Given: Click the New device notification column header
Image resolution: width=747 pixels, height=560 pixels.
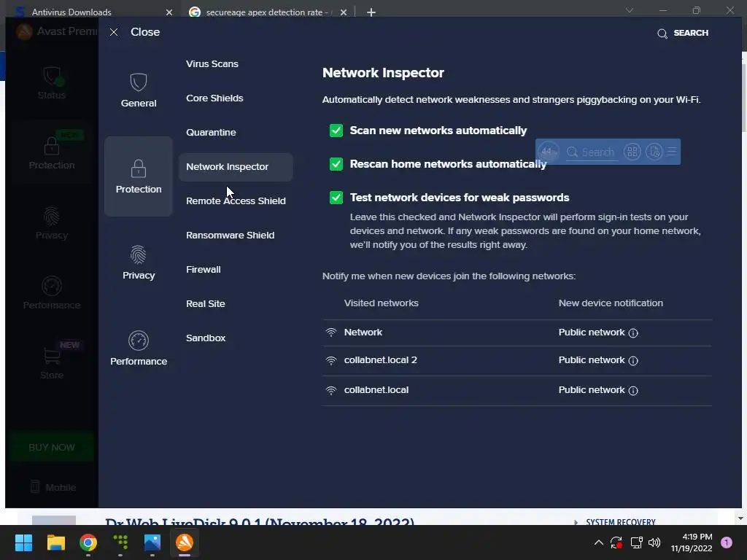Looking at the screenshot, I should pos(611,303).
